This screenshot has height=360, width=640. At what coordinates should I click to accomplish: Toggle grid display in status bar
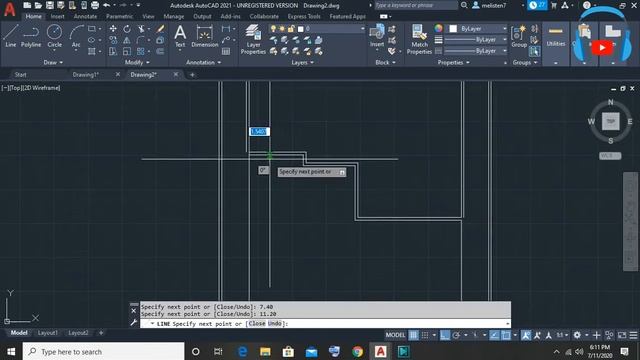(413, 335)
